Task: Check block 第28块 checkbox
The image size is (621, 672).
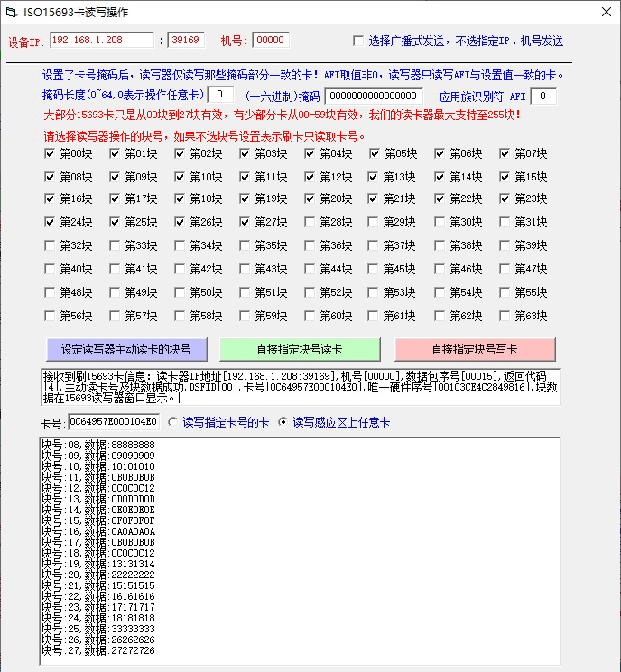Action: [310, 222]
